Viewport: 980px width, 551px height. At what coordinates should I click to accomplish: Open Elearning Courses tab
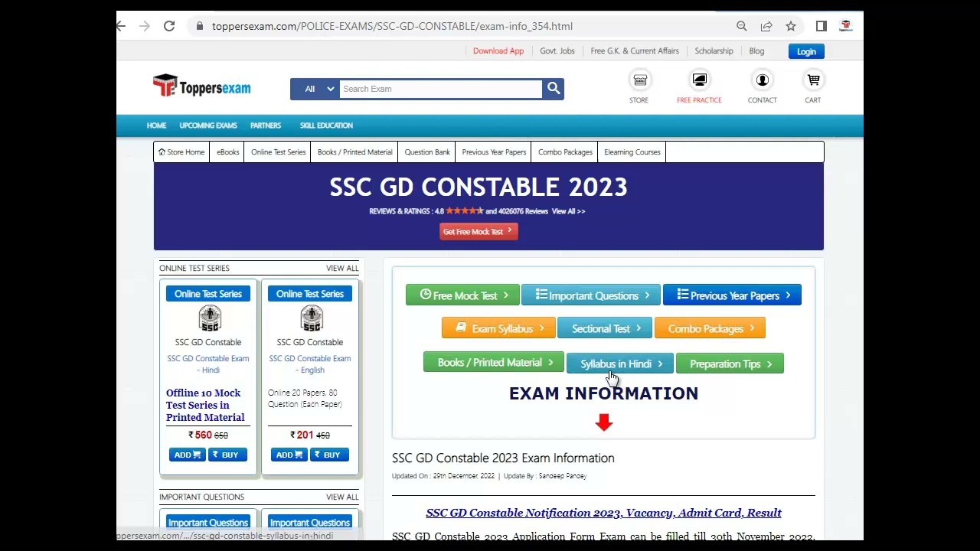pos(632,152)
